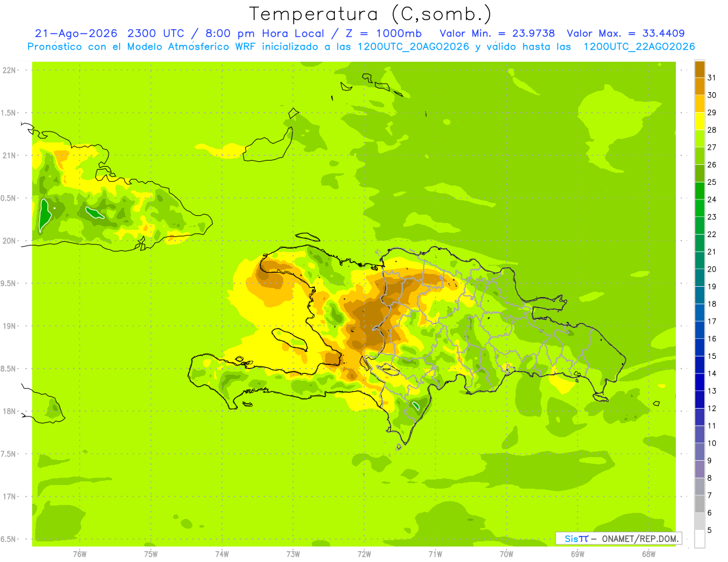728x562 pixels.
Task: Click the longitude axis label 70W
Action: tap(507, 554)
